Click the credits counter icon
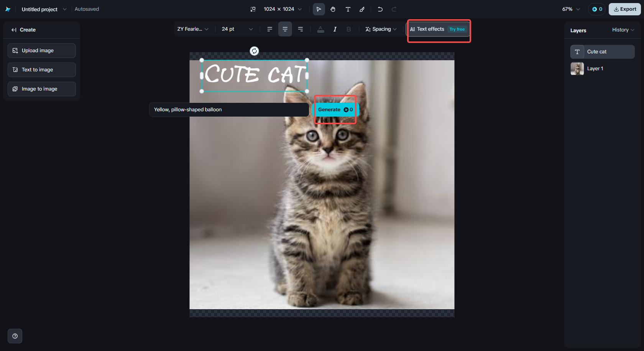The height and width of the screenshot is (351, 644). 597,9
